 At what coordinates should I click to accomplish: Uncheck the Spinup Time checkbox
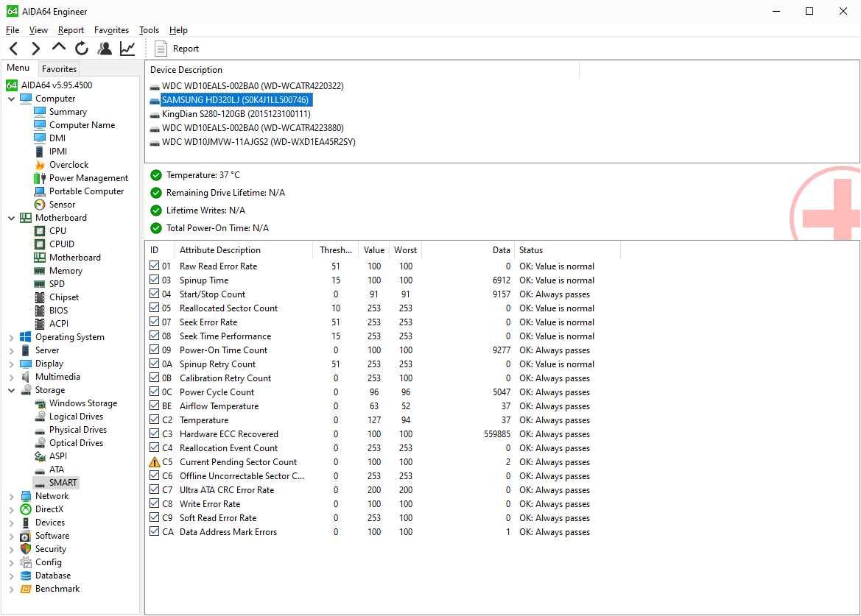154,280
